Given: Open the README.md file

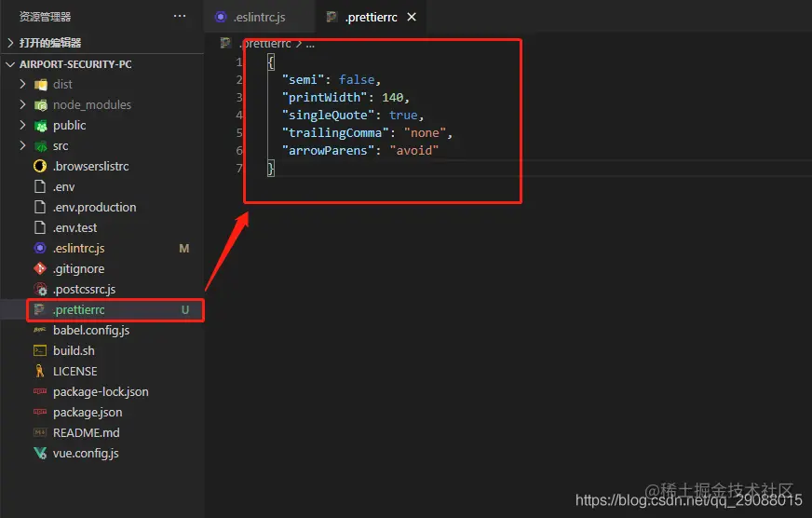Looking at the screenshot, I should 86,432.
